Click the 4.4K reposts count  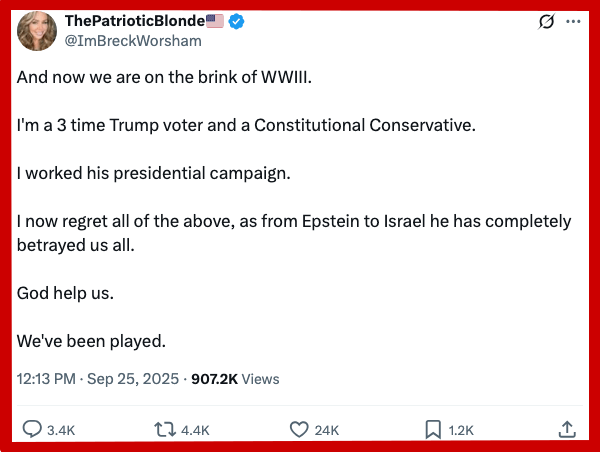[x=195, y=430]
